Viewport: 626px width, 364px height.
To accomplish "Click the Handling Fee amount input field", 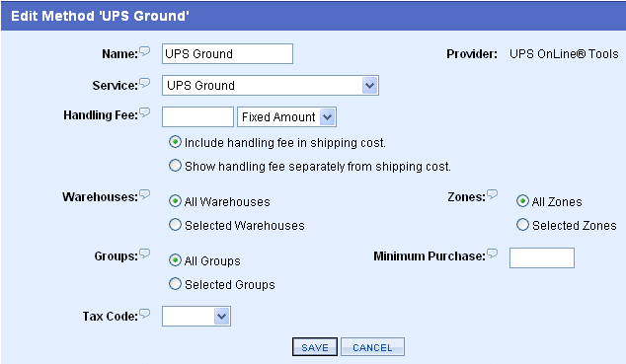I will [197, 116].
